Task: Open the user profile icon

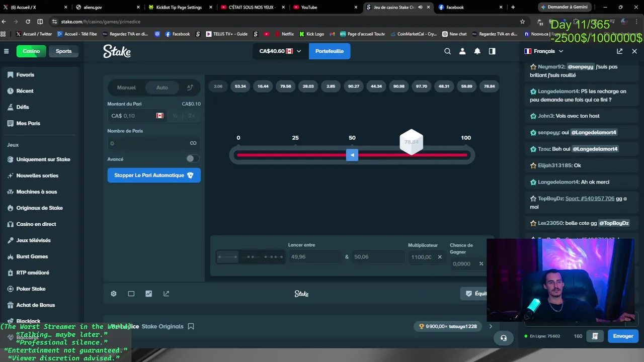Action: tap(462, 51)
